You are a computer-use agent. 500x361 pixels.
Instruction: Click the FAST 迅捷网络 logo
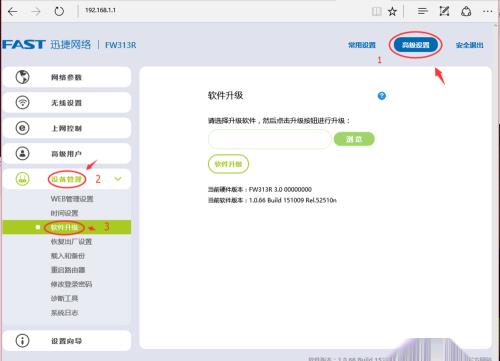[x=47, y=44]
